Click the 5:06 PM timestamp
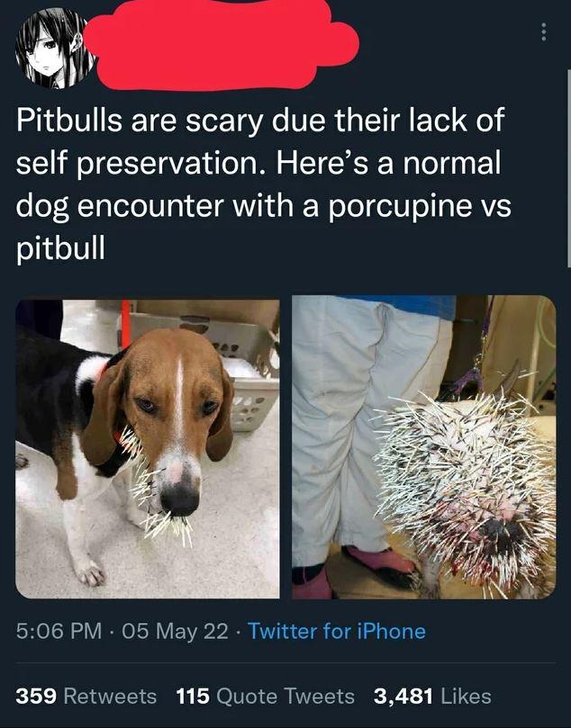The width and height of the screenshot is (571, 728). pyautogui.click(x=59, y=631)
